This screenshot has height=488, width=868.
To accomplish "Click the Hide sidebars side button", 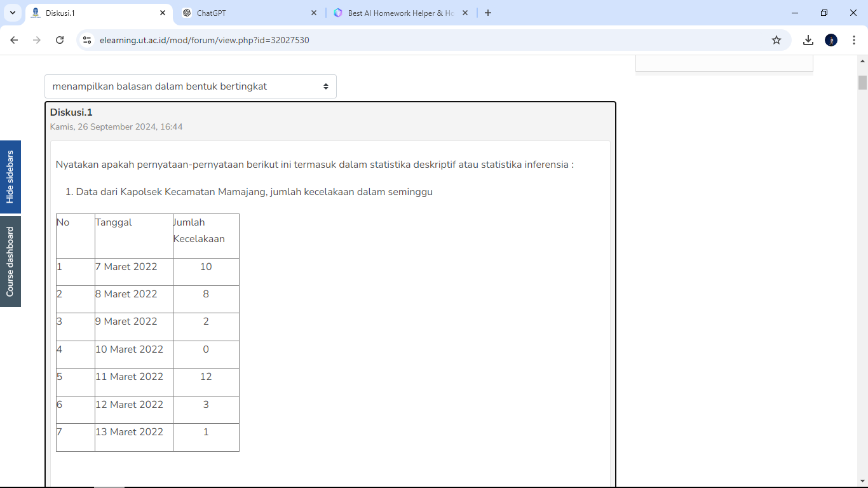I will pyautogui.click(x=10, y=177).
